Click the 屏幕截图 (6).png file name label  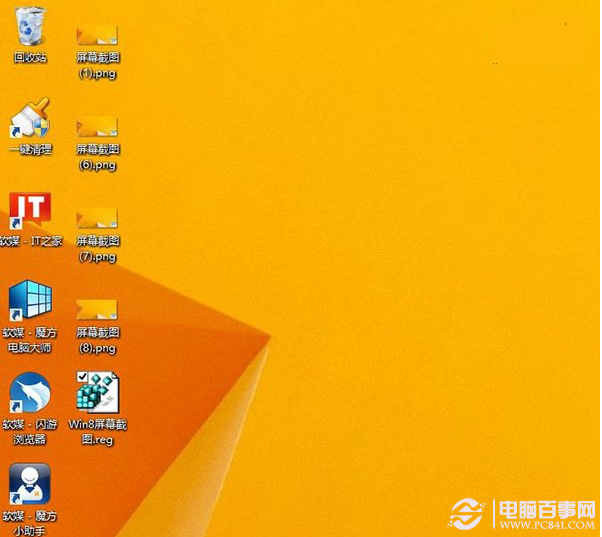click(98, 157)
